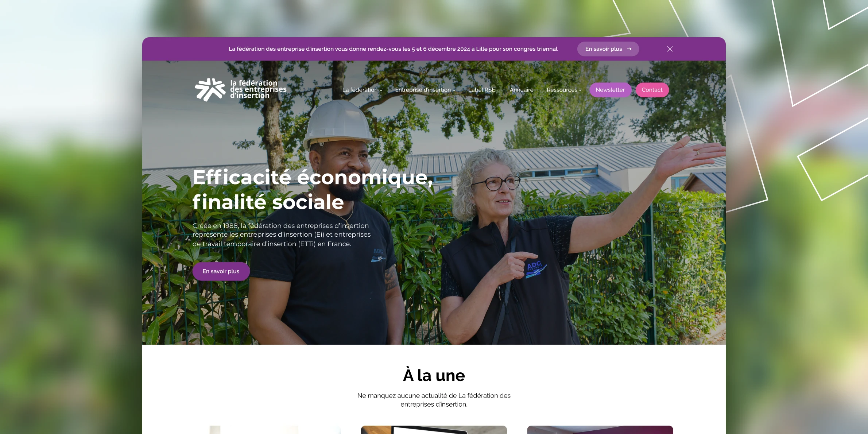This screenshot has height=434, width=868.
Task: Open the left news card thumbnail
Action: [268, 430]
